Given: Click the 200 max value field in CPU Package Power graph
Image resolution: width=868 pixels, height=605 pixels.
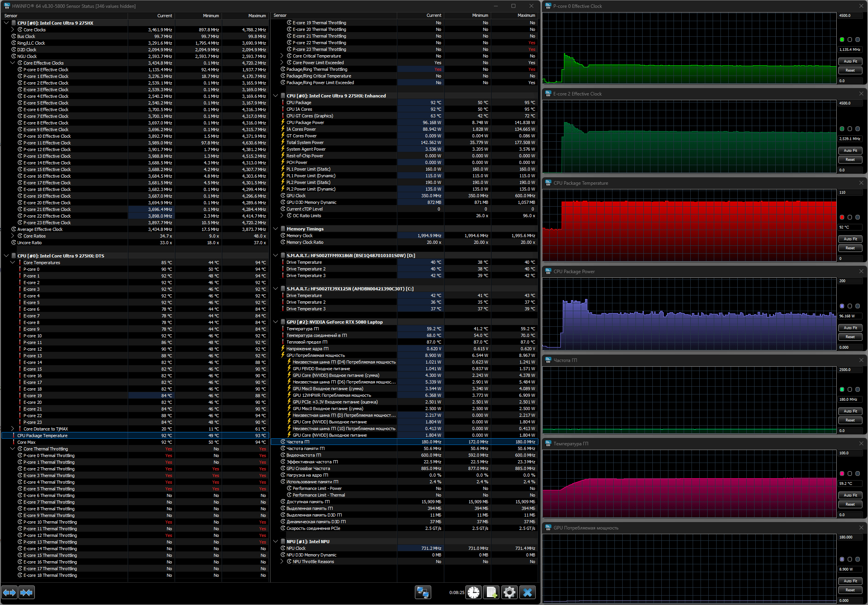Looking at the screenshot, I should [x=850, y=281].
